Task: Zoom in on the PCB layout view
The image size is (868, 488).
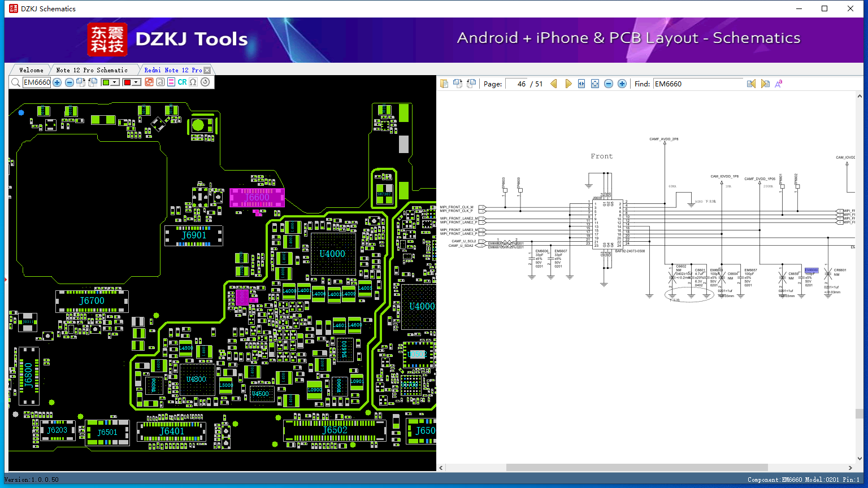Action: [x=57, y=82]
